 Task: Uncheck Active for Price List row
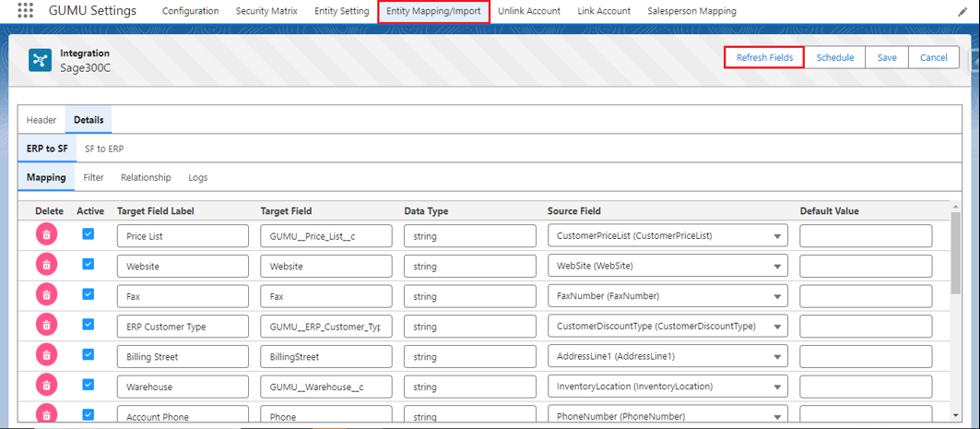coord(89,234)
